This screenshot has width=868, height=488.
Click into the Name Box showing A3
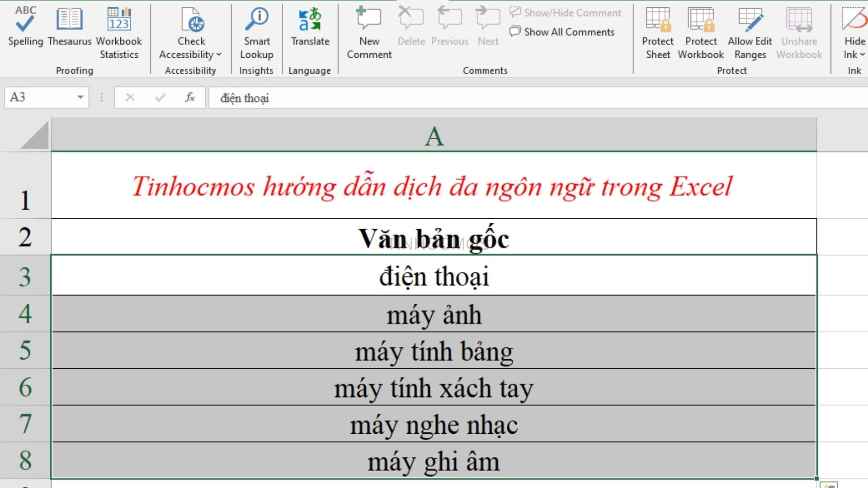tap(40, 97)
